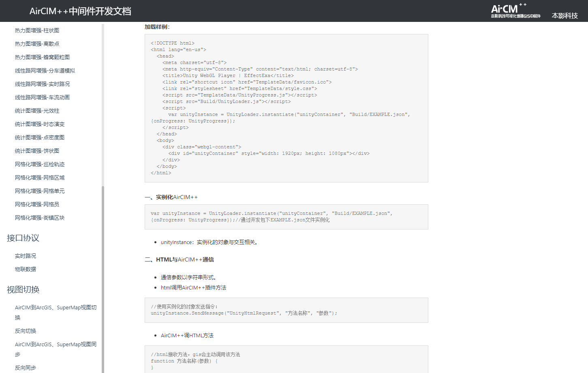Click the 通过开发包下EXAMPLE.json文件实例化 comment
This screenshot has width=588, height=373.
pyautogui.click(x=282, y=220)
